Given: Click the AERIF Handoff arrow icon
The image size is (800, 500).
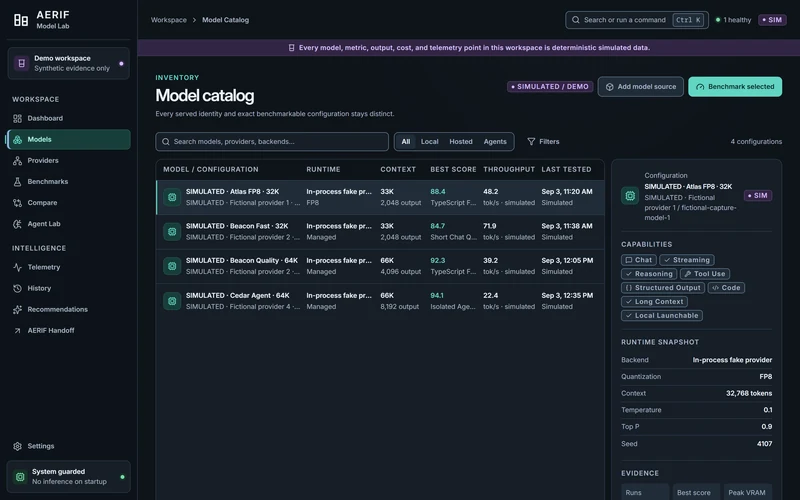Looking at the screenshot, I should click(x=17, y=331).
